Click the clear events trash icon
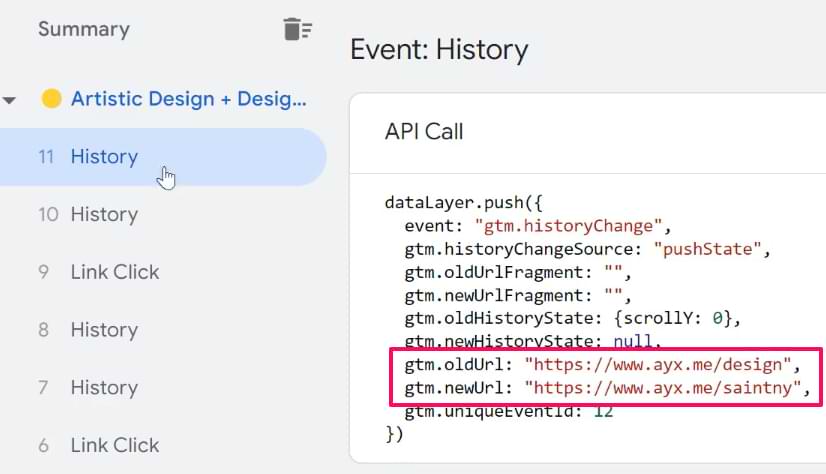 click(x=297, y=30)
